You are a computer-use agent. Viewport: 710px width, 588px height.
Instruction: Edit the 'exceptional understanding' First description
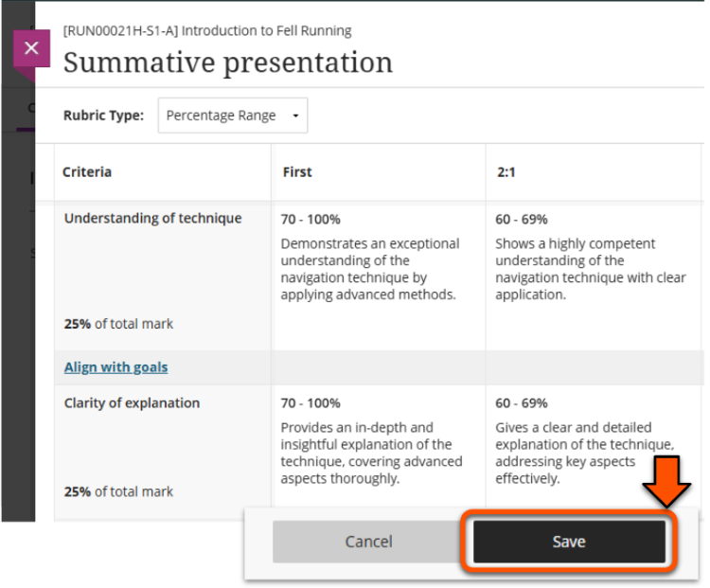click(370, 269)
